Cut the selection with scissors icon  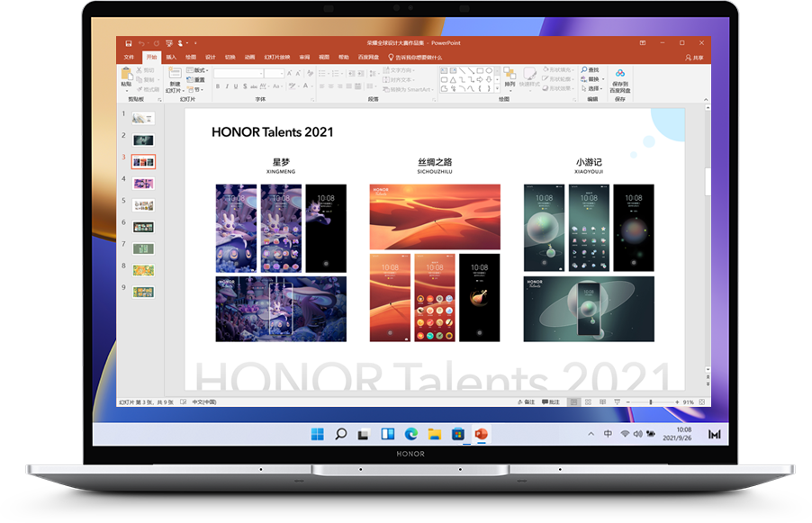click(146, 70)
